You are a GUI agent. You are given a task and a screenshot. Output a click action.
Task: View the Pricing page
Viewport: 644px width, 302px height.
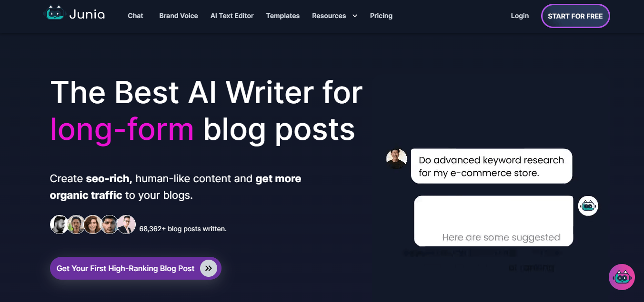pos(381,16)
